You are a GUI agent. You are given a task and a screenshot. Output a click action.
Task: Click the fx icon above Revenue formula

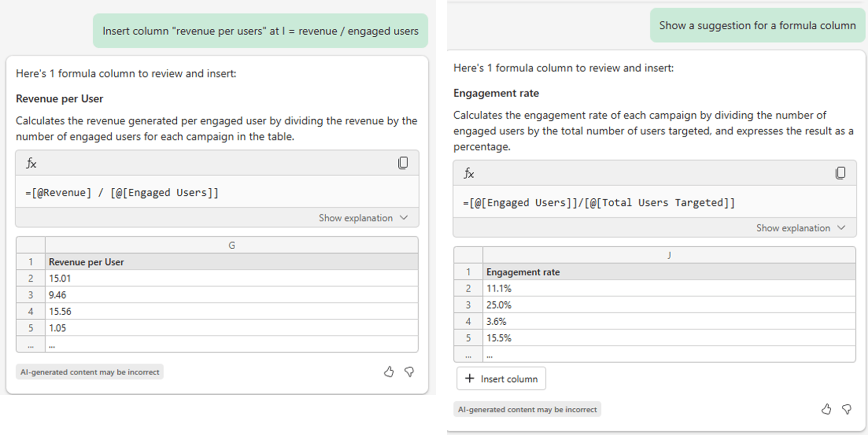click(31, 163)
